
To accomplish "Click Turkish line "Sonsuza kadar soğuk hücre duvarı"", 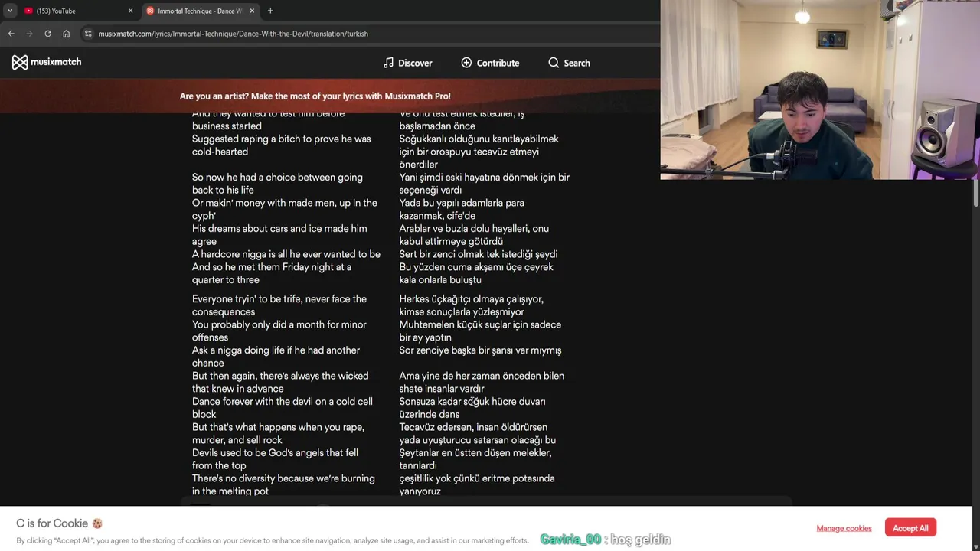I will coord(472,402).
